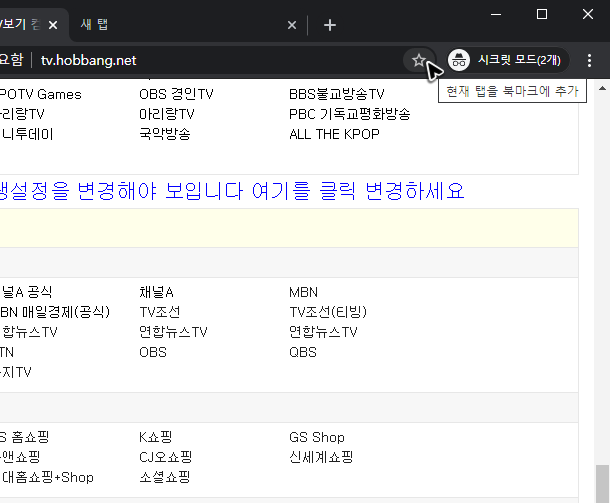Open PBC 기독교평화방송 channel
610x503 pixels.
[x=349, y=114]
